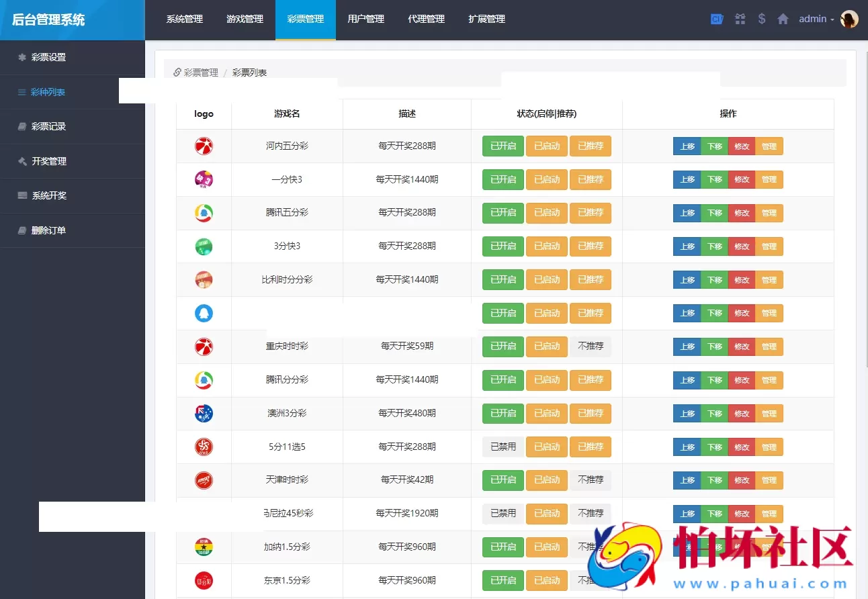Click the 比利时分分彩 logo icon
Viewport: 868px width, 599px height.
coord(204,279)
